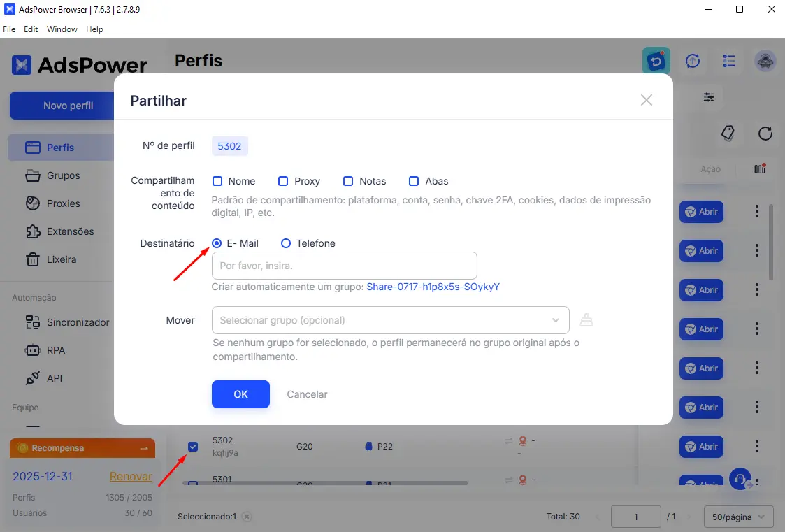Image resolution: width=785 pixels, height=532 pixels.
Task: Click the 5302 profile number tag
Action: 229,146
